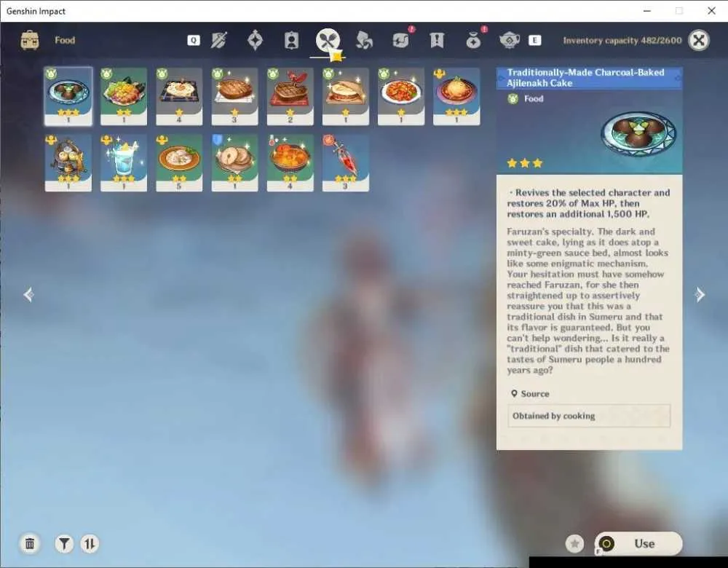Click the backpack inventory icon

(x=30, y=40)
